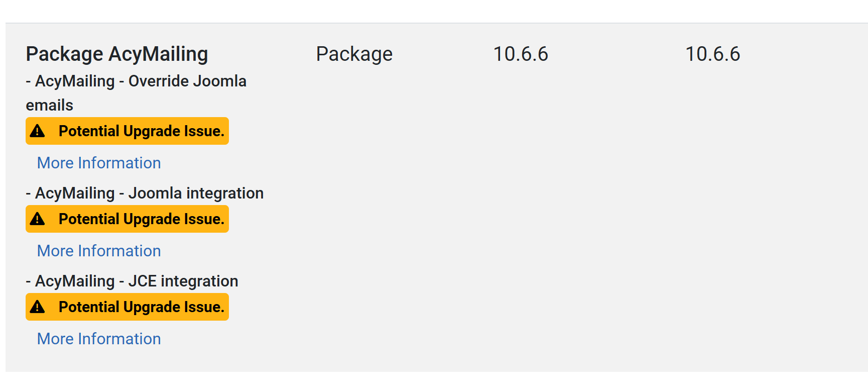Click the AcyMailing - Override Joomla text line

(x=136, y=81)
